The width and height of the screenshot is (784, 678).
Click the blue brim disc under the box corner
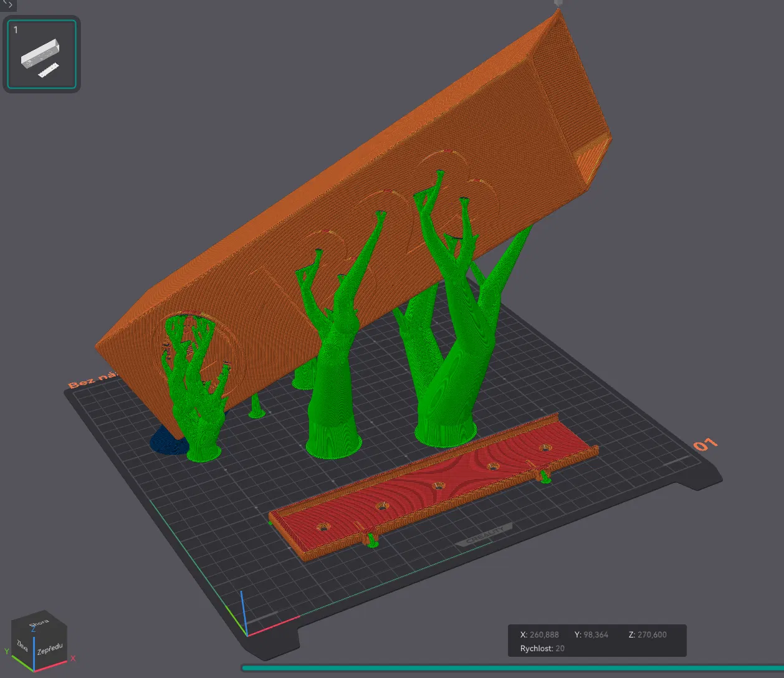(x=167, y=442)
